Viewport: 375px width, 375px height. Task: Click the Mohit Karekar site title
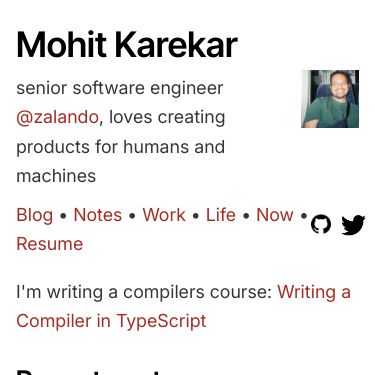point(127,45)
